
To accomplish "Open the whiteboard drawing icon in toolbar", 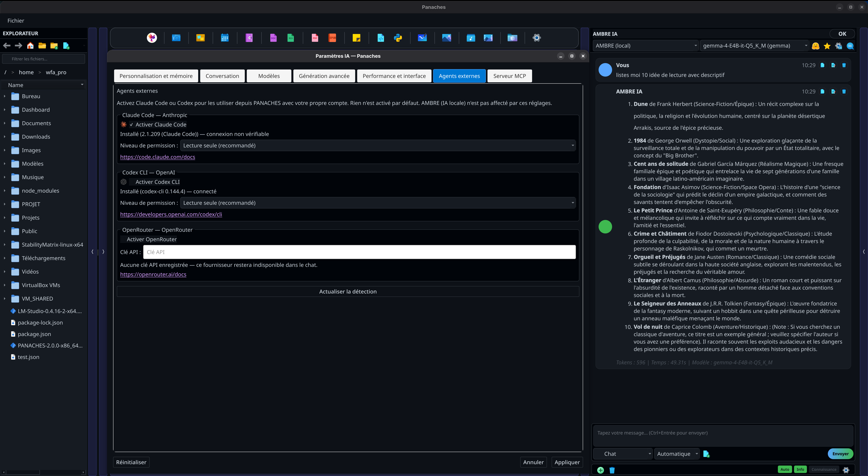I will tap(422, 38).
